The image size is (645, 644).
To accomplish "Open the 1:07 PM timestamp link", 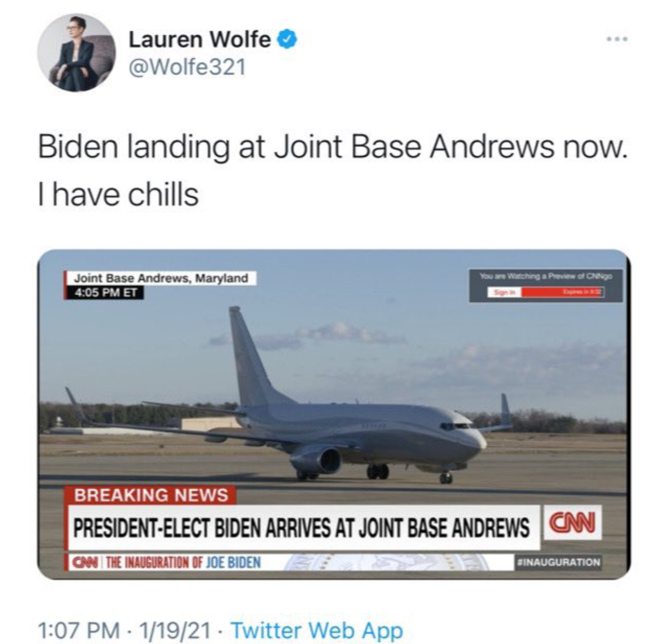I will [x=79, y=630].
